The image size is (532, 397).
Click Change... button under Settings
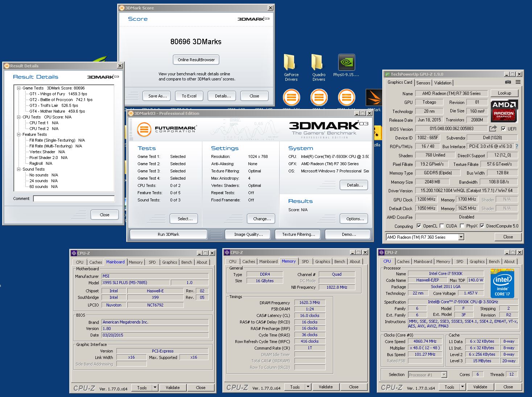(x=262, y=219)
